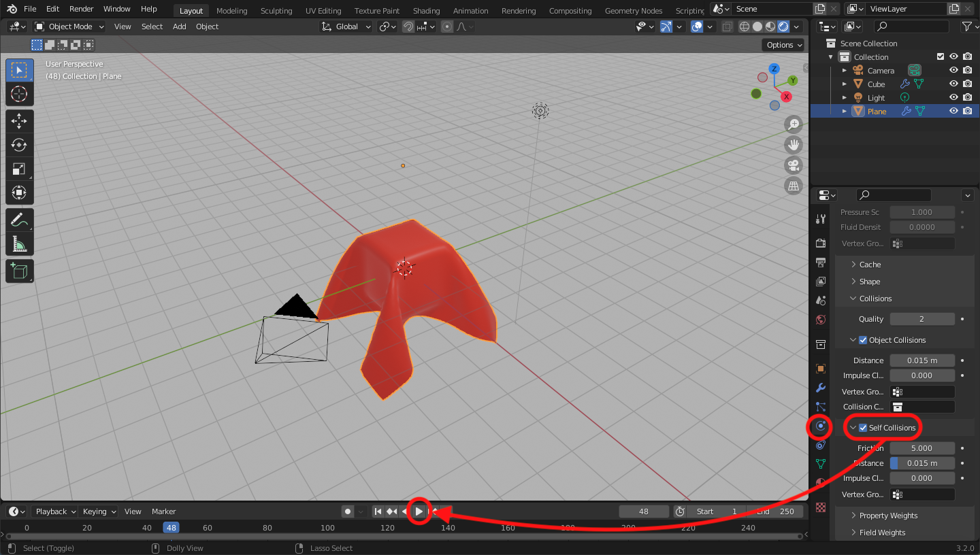Click the current frame field showing 48
980x555 pixels.
tap(644, 511)
